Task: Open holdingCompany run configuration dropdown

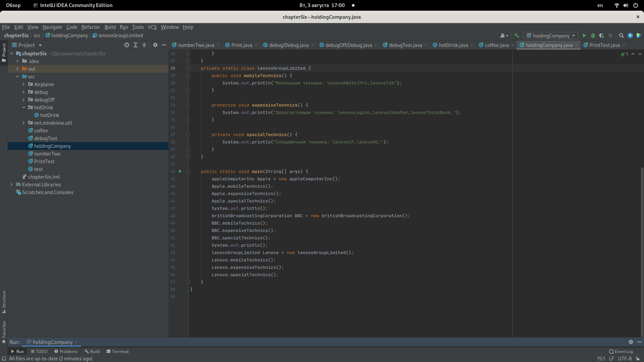Action: (x=550, y=36)
